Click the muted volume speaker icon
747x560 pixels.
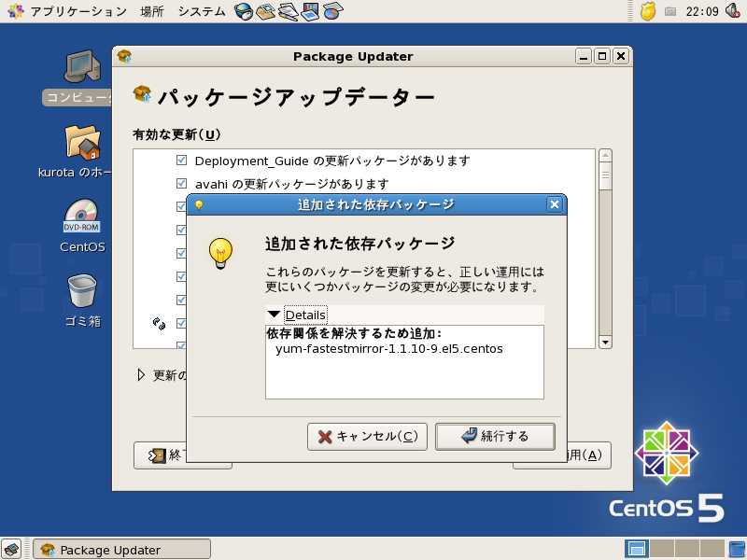(733, 10)
